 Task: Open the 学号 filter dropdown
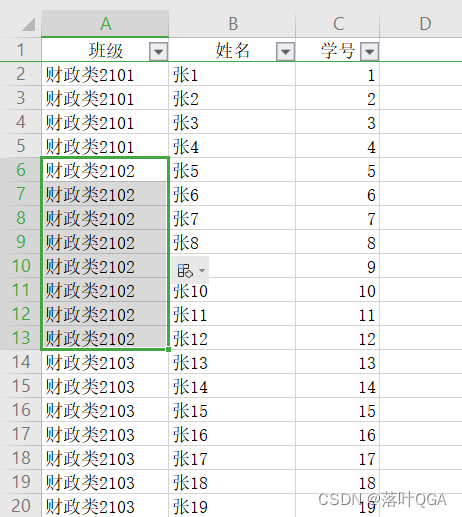click(x=369, y=52)
